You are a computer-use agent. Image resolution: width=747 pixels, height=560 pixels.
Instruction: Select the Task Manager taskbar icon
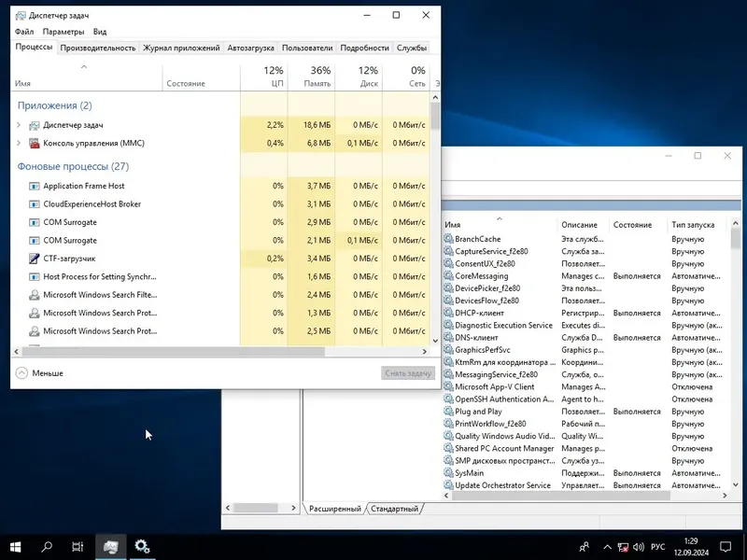(111, 546)
